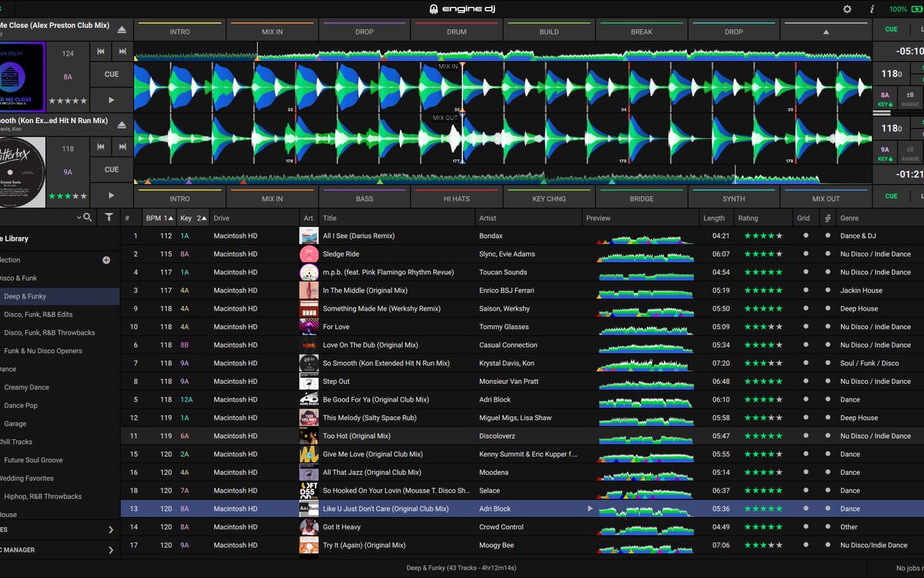Screen dimensions: 924x578
Task: Skip to previous track on bottom deck
Action: [x=101, y=146]
